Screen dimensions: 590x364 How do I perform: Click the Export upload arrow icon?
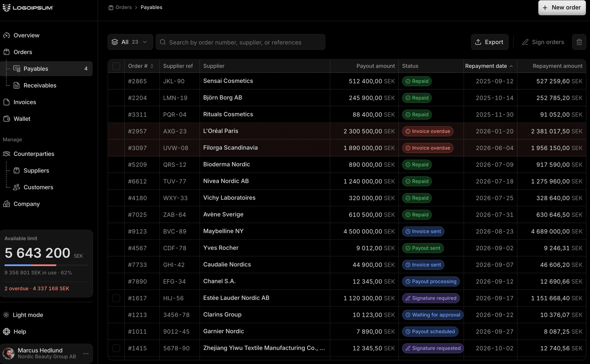point(478,42)
